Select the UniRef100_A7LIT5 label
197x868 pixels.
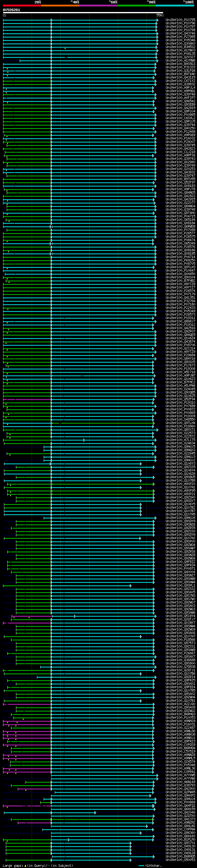click(x=180, y=440)
